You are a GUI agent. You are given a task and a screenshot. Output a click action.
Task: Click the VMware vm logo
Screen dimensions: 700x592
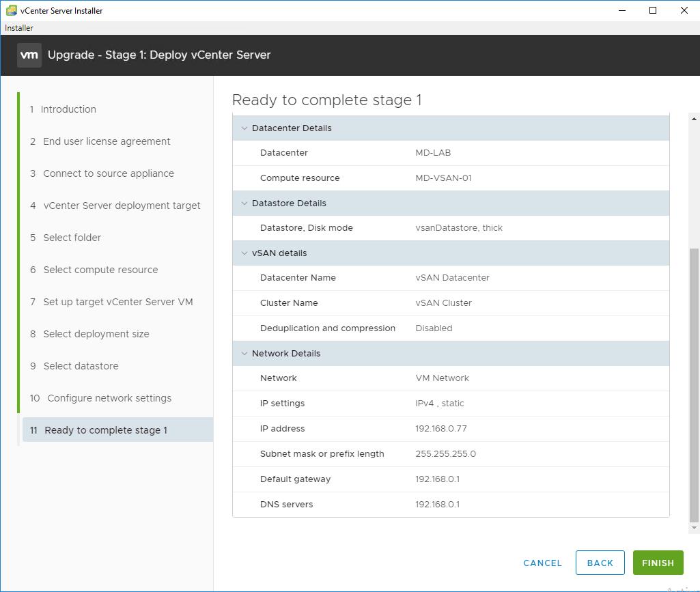click(29, 55)
